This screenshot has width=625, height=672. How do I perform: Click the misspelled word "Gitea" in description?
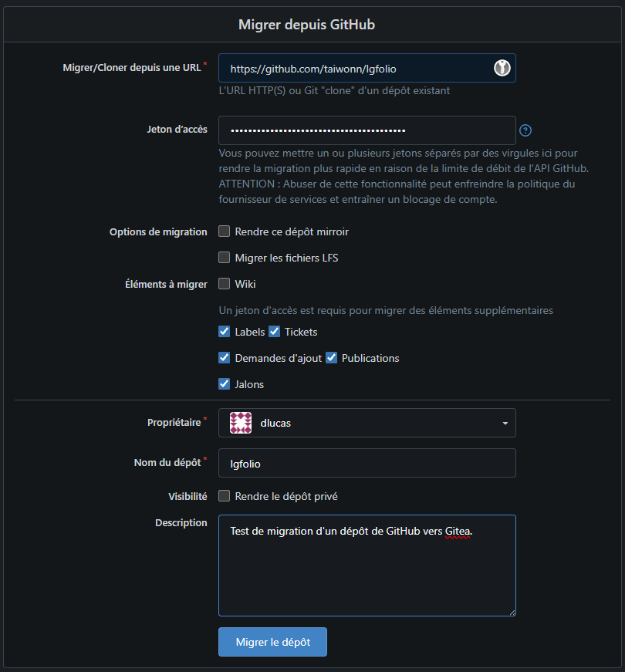pos(458,532)
